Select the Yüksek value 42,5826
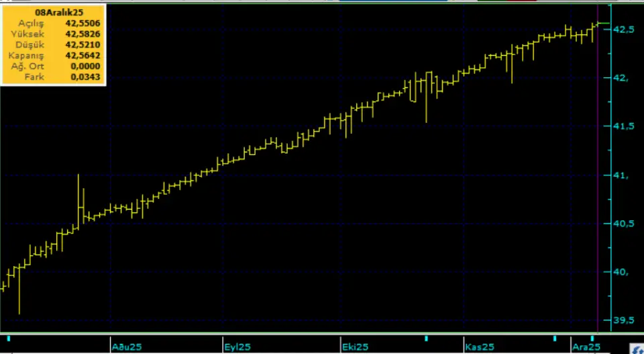 [x=83, y=34]
